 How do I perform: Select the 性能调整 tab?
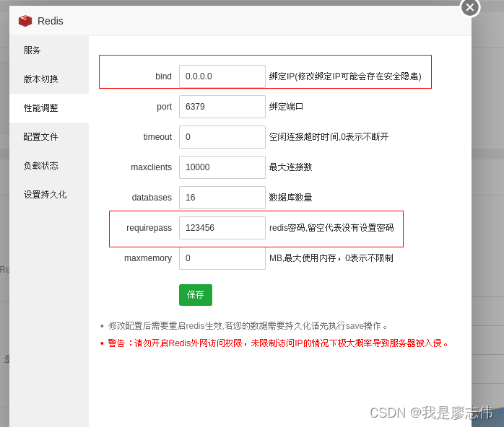[49, 108]
